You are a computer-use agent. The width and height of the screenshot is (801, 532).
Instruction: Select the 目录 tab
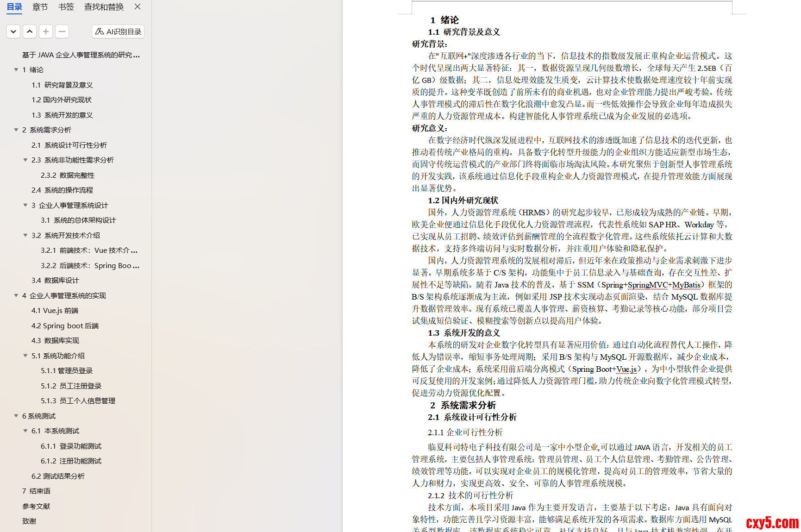coord(14,7)
